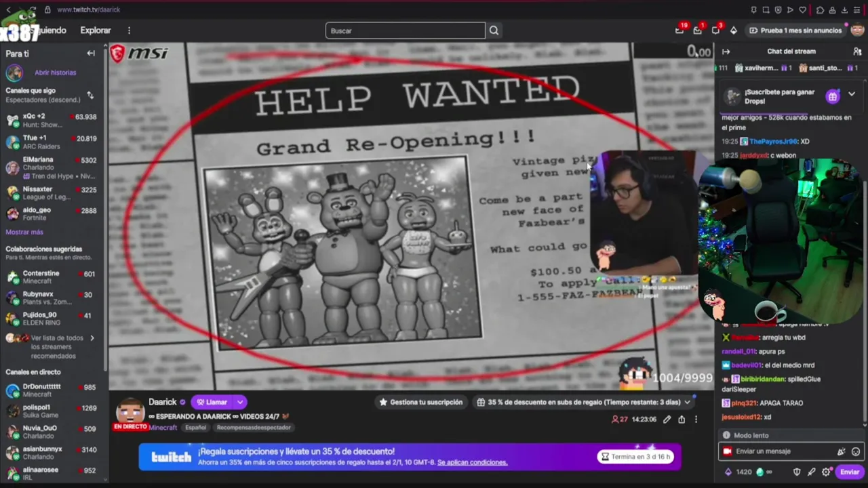The width and height of the screenshot is (868, 488).
Task: Open the browser easy setup sliders icon
Action: coord(857,10)
